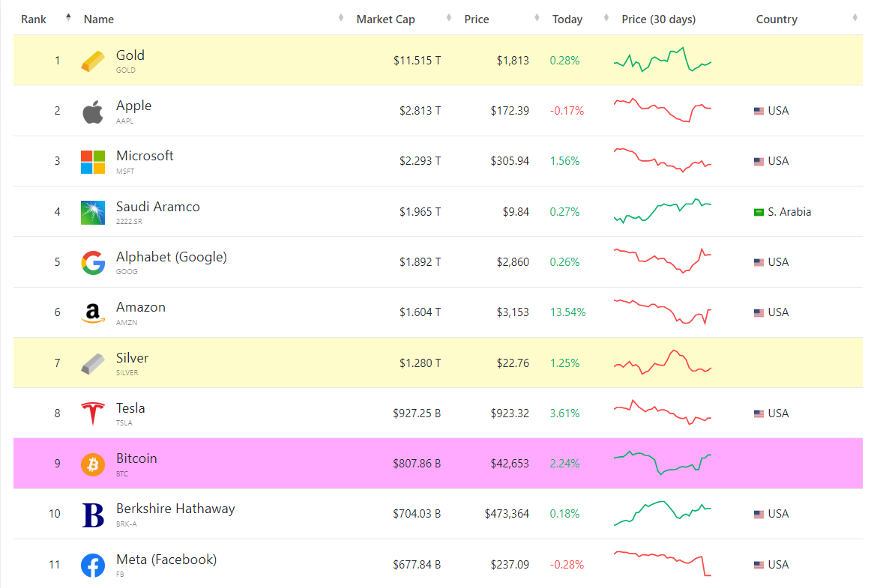Sort table by Country column arrow

[x=855, y=18]
